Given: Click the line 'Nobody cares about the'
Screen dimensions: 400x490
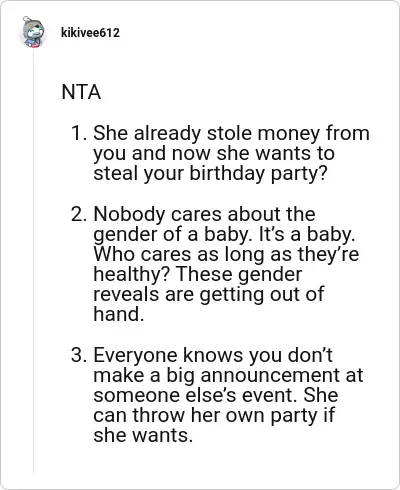Looking at the screenshot, I should click(x=204, y=214).
